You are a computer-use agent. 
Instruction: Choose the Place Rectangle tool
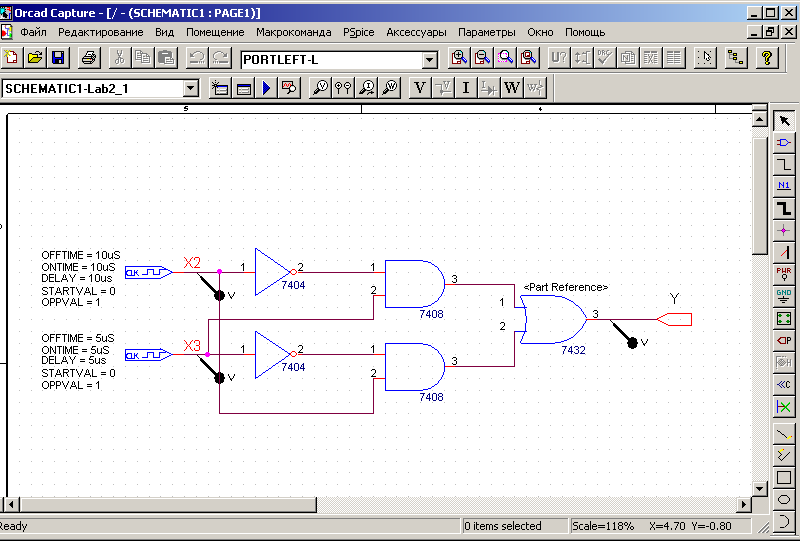[x=784, y=478]
